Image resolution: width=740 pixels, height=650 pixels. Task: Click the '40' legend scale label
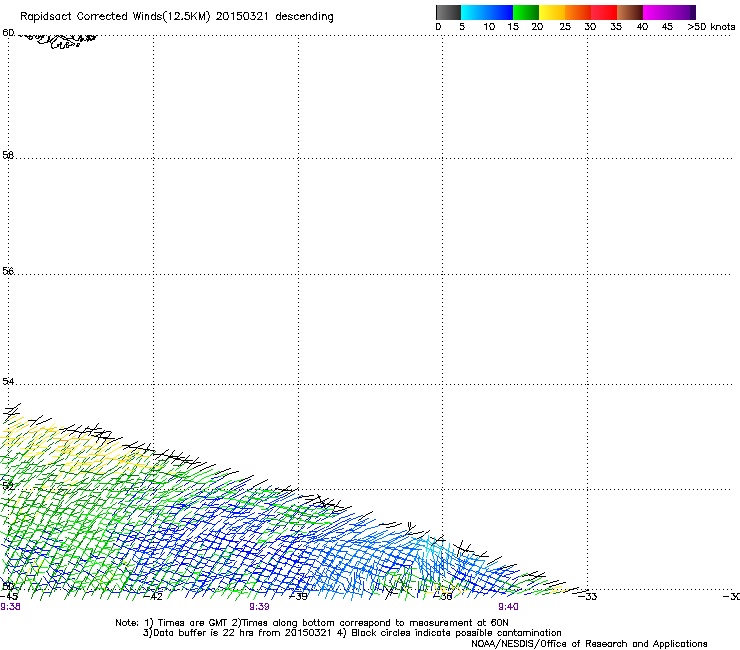(x=642, y=27)
